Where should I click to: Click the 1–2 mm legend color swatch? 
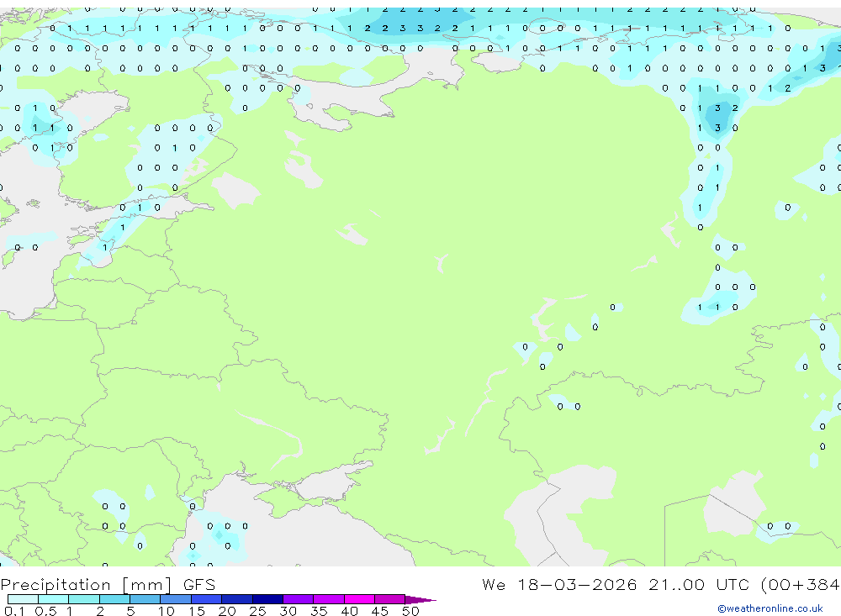click(84, 599)
